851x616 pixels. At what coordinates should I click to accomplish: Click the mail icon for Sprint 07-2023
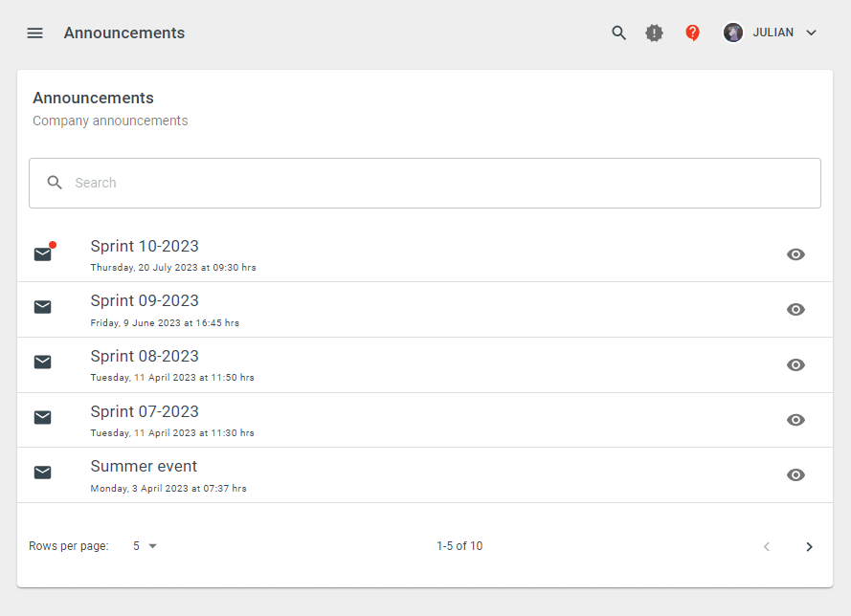[43, 417]
